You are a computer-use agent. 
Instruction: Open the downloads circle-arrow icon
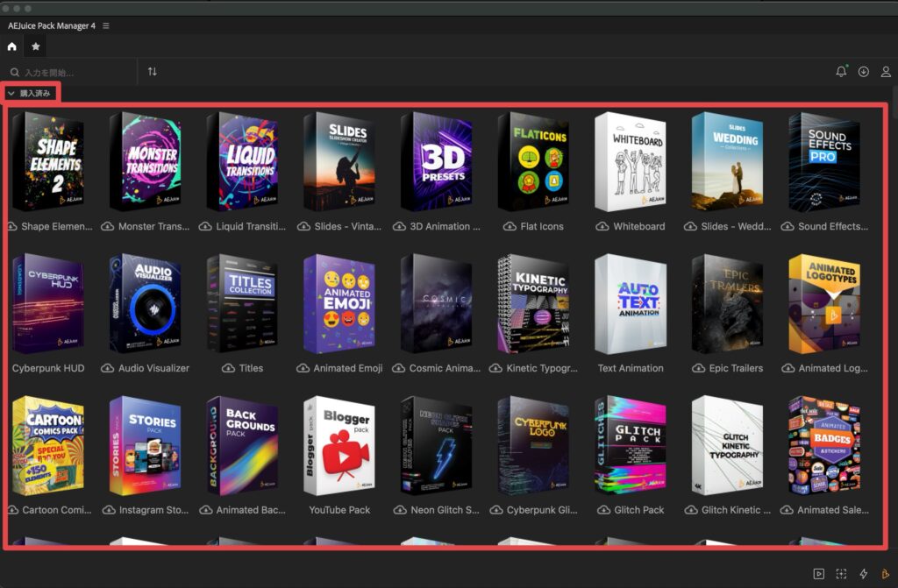pyautogui.click(x=864, y=72)
